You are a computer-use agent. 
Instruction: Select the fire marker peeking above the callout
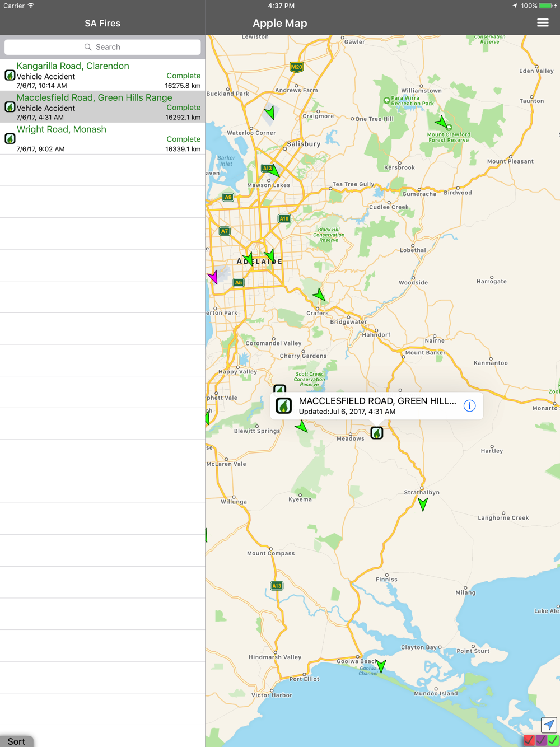279,389
